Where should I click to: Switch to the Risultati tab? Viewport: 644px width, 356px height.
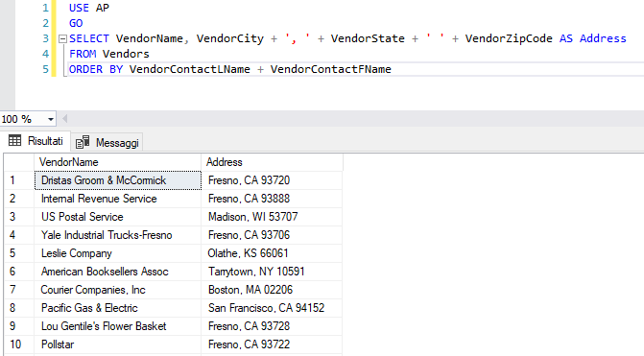coord(36,141)
